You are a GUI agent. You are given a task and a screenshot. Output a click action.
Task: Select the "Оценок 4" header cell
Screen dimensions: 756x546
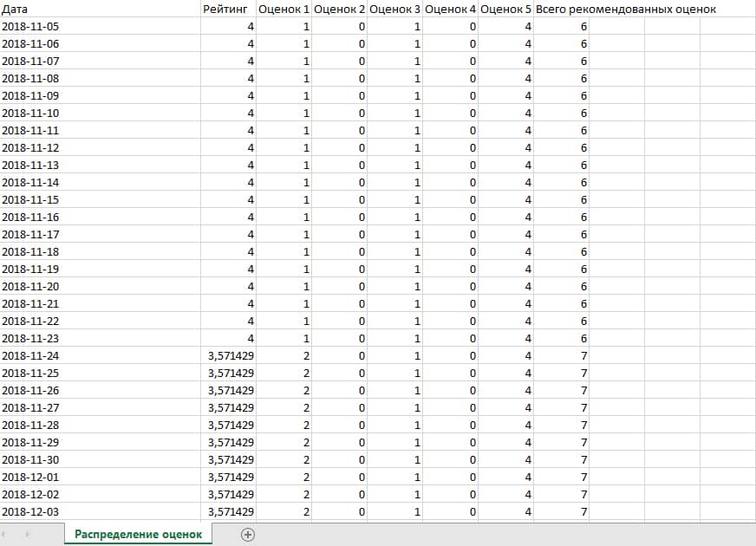point(450,10)
